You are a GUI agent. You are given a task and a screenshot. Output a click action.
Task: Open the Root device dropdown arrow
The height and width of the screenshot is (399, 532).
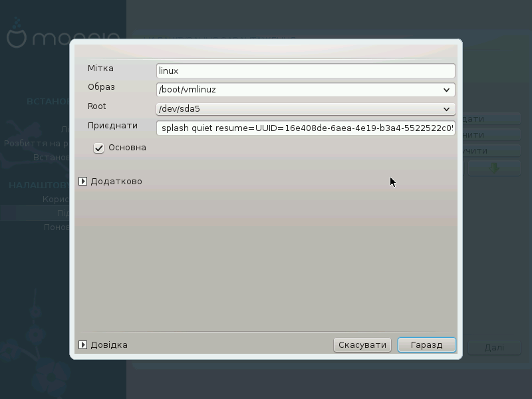click(446, 109)
